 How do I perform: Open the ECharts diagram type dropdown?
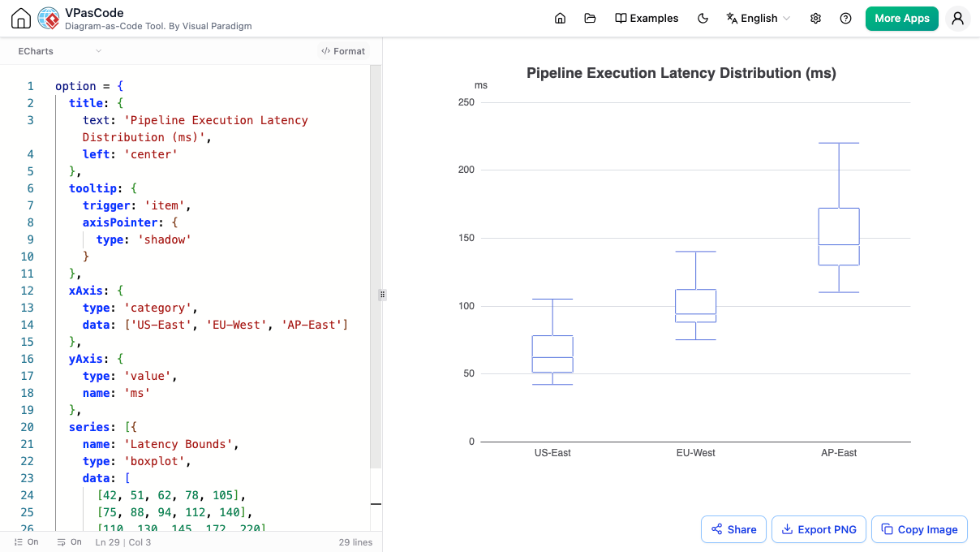(60, 51)
